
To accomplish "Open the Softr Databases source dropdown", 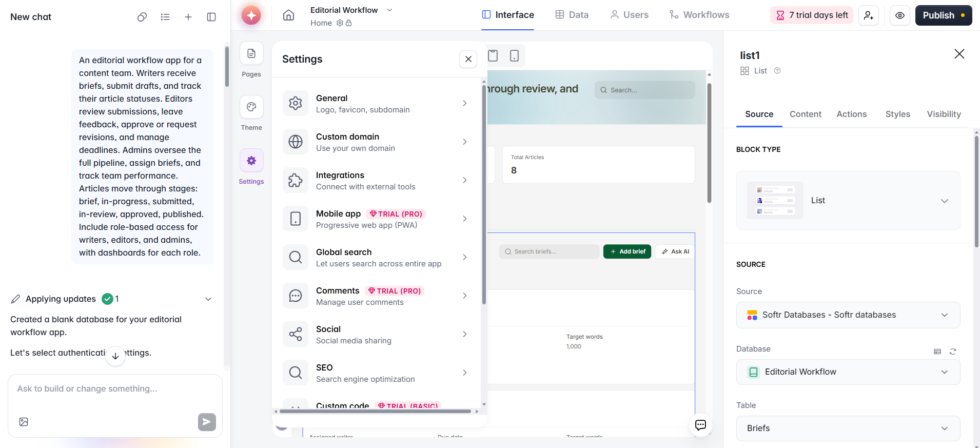I will (x=848, y=315).
